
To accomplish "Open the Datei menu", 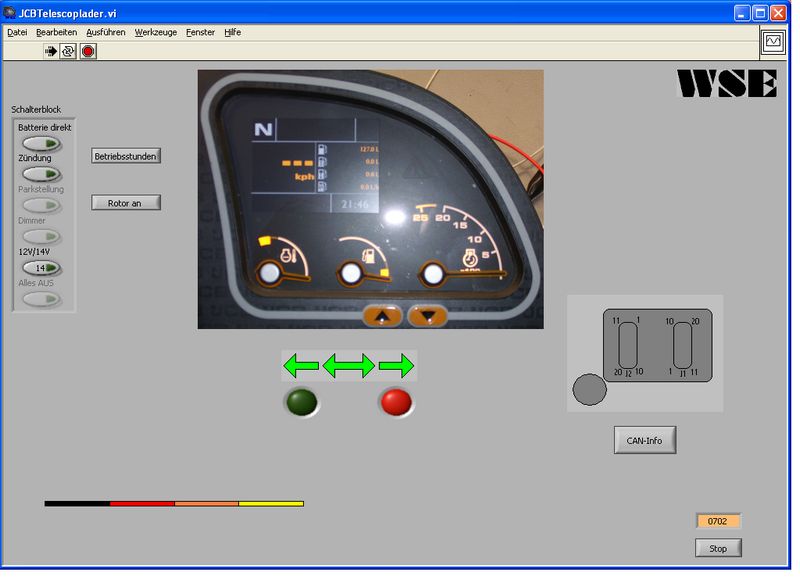I will pyautogui.click(x=17, y=32).
